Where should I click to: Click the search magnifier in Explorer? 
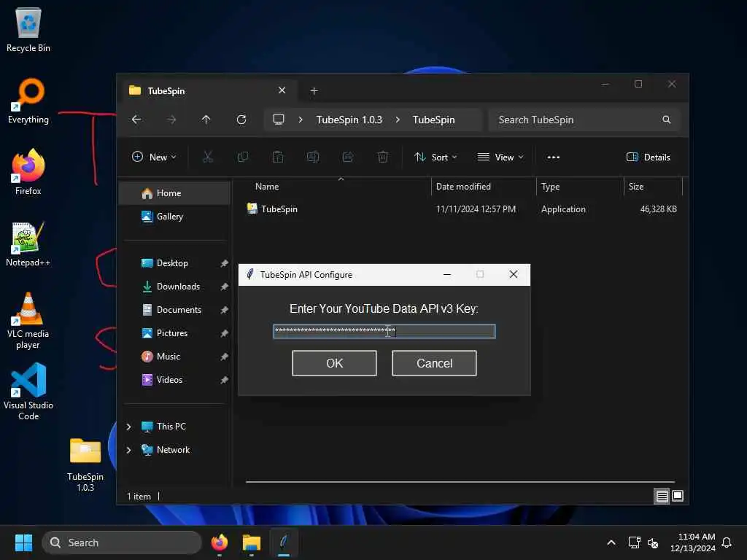point(667,120)
